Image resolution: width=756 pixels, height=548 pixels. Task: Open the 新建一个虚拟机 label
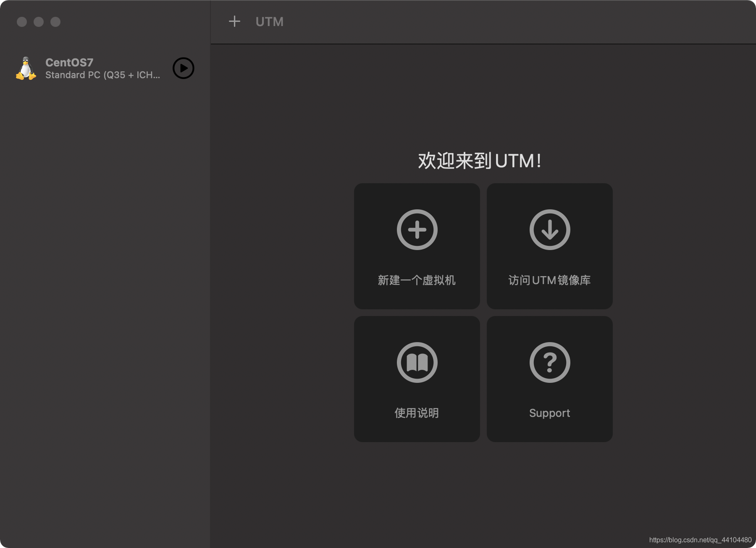[x=417, y=280]
